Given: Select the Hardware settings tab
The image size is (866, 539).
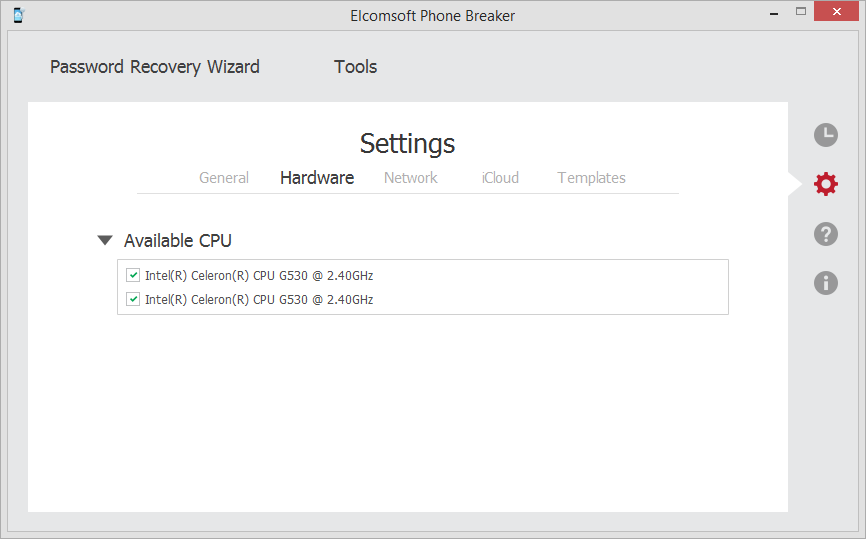Looking at the screenshot, I should coord(317,178).
